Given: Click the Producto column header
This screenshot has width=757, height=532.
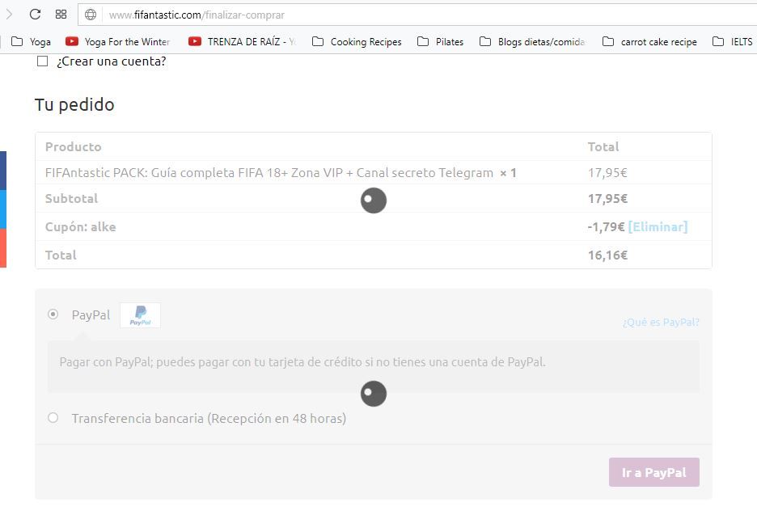Looking at the screenshot, I should tap(74, 147).
